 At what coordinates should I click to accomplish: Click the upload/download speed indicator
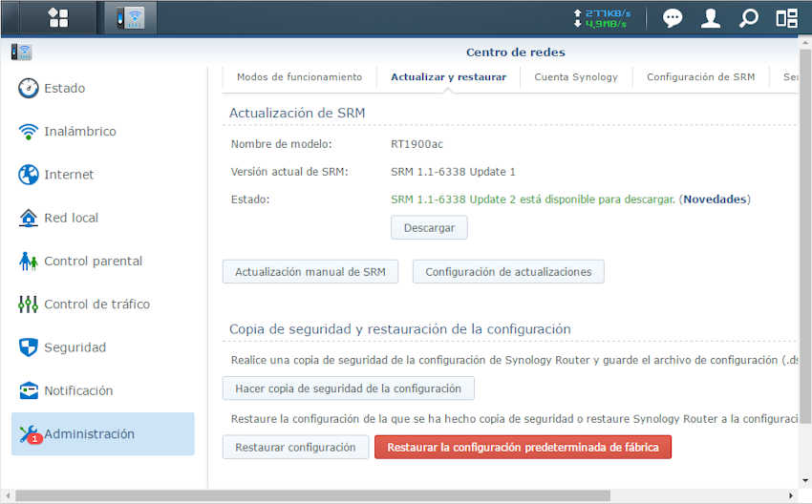point(602,19)
